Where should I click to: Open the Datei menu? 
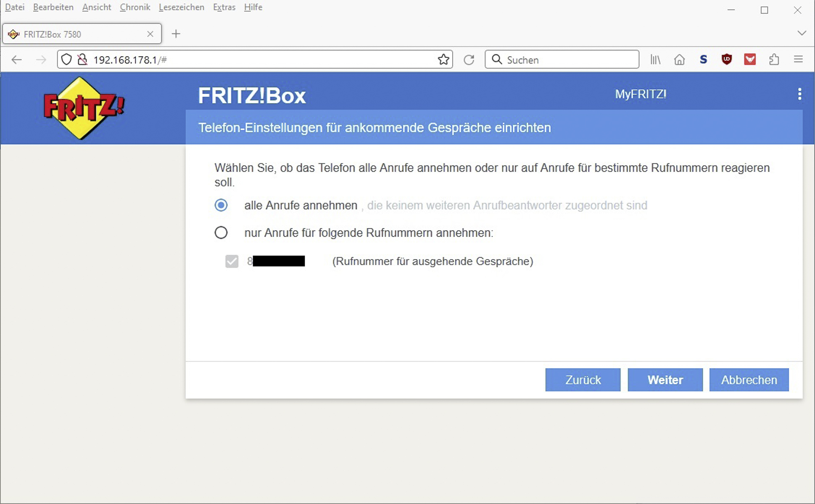[15, 7]
